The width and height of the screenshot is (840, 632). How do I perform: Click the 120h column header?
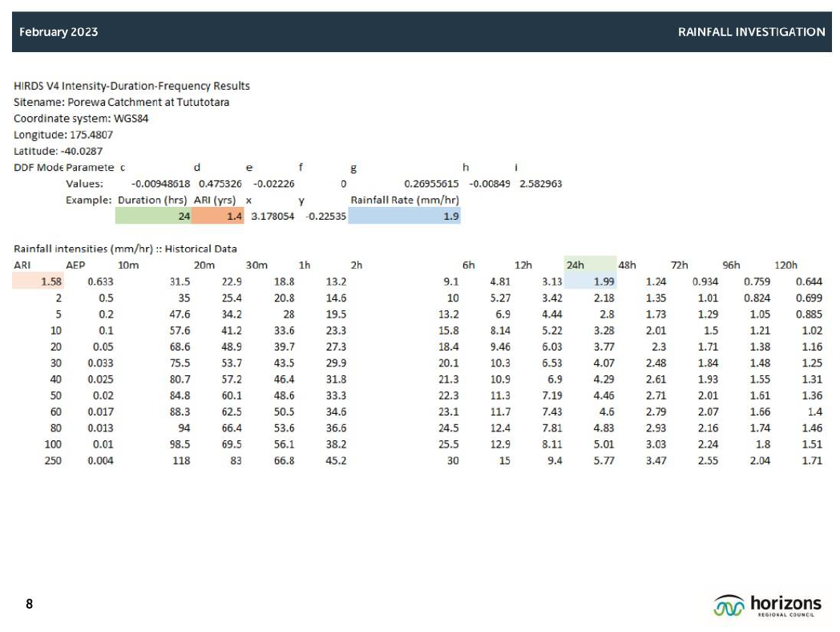tap(786, 265)
